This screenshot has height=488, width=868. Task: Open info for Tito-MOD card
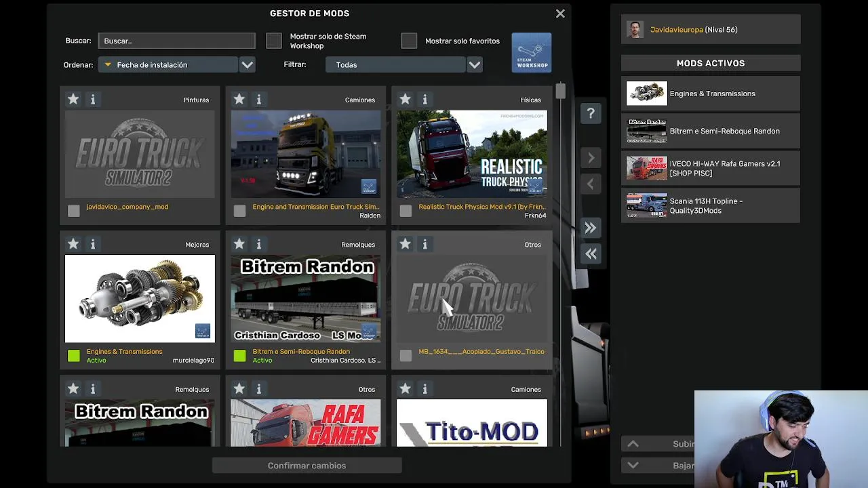click(x=425, y=389)
